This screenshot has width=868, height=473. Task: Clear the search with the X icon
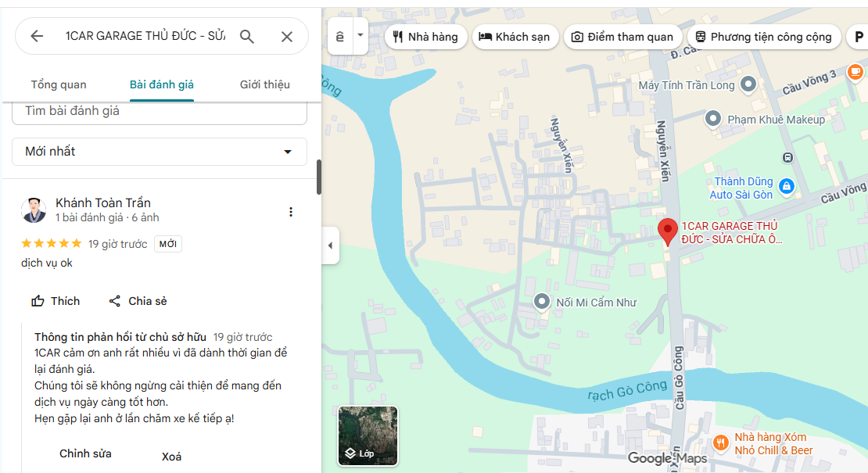pos(287,37)
